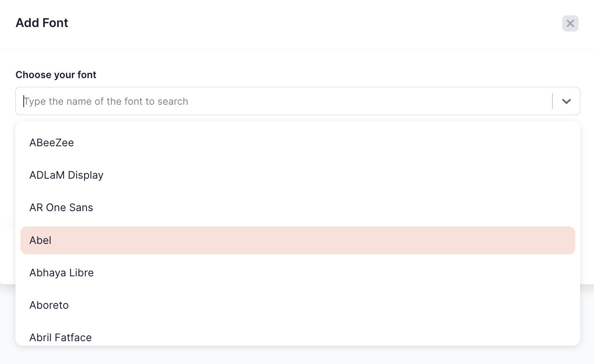The image size is (594, 364).
Task: Click the text cursor in the search box
Action: point(24,101)
